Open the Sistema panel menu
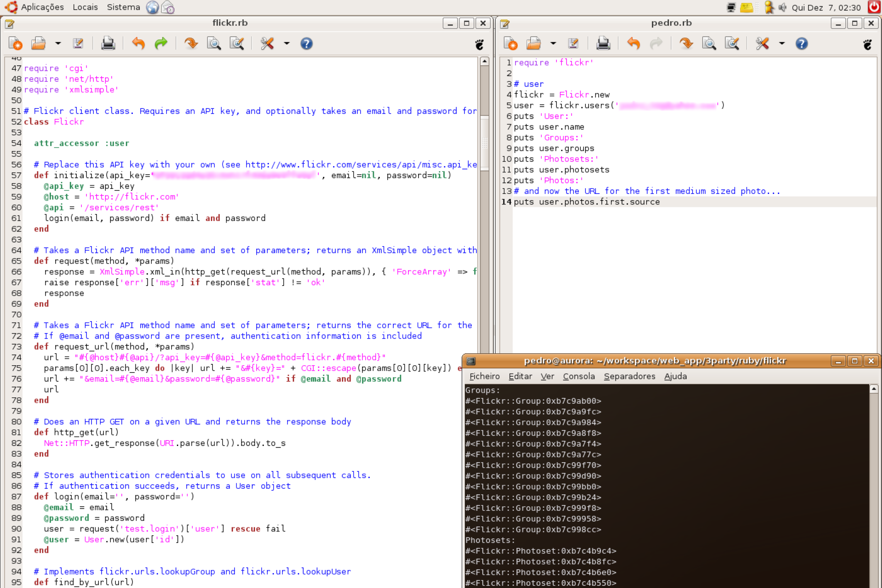The height and width of the screenshot is (588, 882). click(x=123, y=7)
